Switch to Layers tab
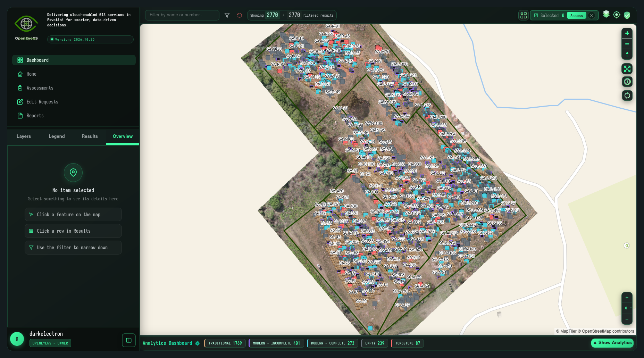This screenshot has width=644, height=358. 24,136
